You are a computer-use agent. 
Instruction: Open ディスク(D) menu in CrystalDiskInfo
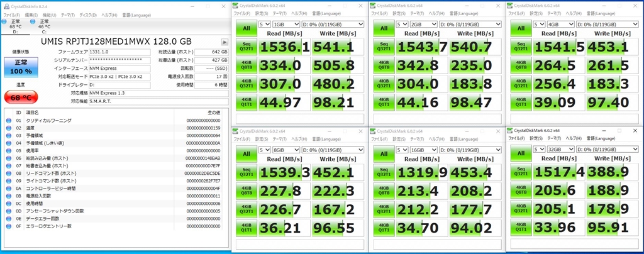[x=87, y=15]
